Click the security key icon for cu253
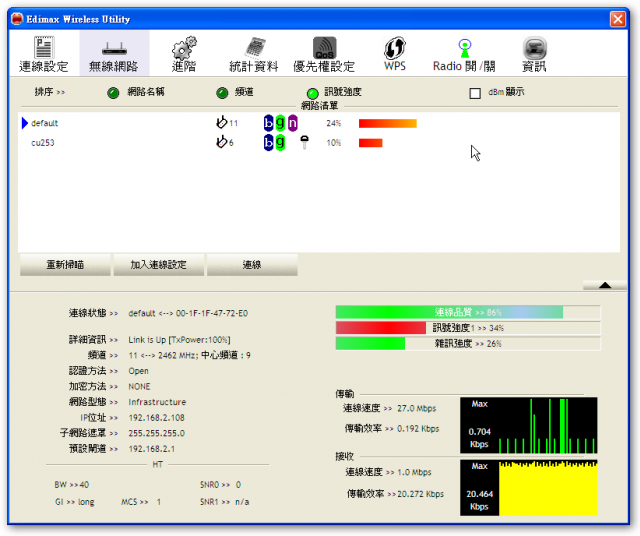The width and height of the screenshot is (640, 536). click(304, 142)
